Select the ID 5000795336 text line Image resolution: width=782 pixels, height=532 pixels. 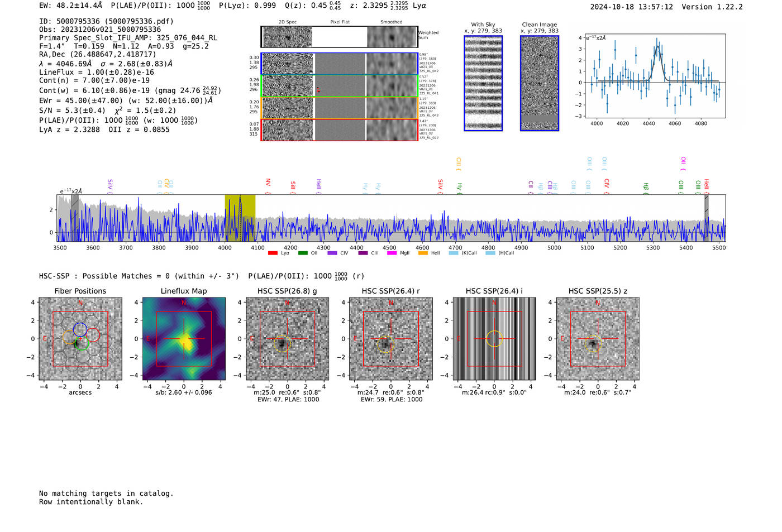pos(106,21)
